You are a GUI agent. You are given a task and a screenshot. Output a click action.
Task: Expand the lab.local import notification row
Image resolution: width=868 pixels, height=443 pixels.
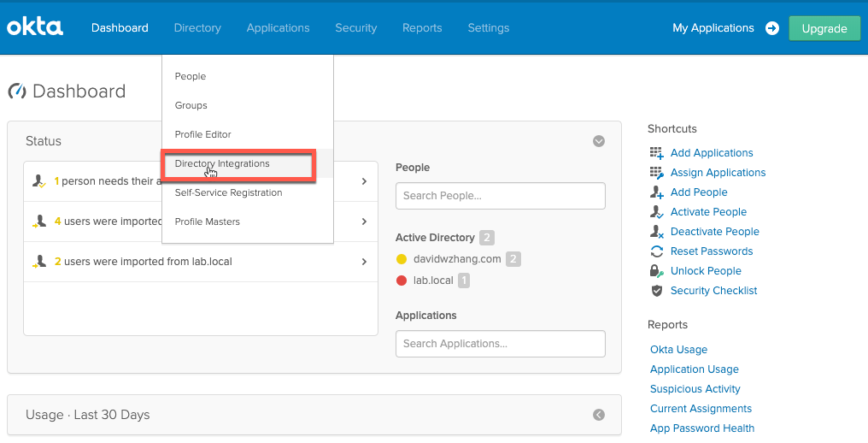point(364,262)
